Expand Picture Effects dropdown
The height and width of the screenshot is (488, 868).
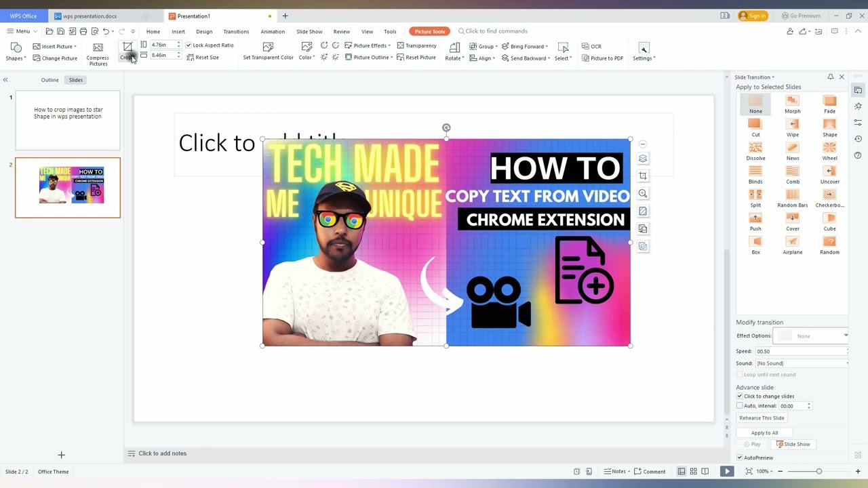tap(368, 45)
